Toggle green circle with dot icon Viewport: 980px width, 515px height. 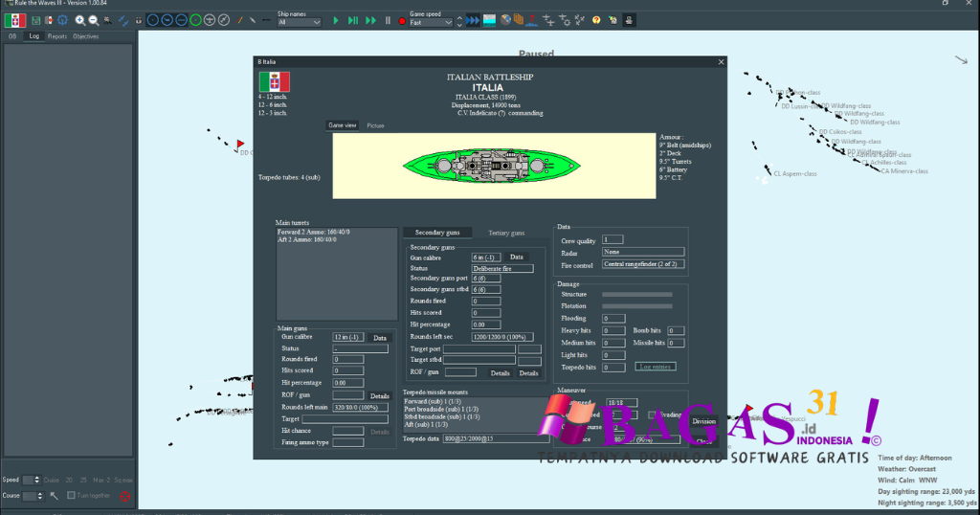coord(195,20)
